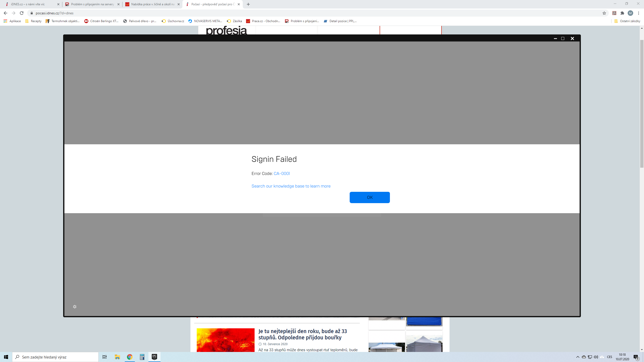Open the volume control in the system tray
Image resolution: width=644 pixels, height=362 pixels.
[x=596, y=357]
